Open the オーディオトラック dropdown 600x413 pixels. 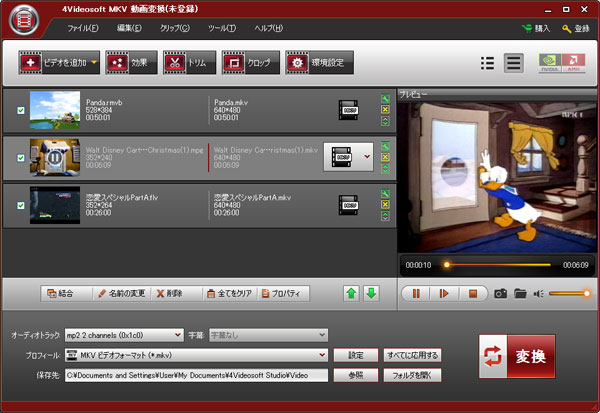point(124,335)
